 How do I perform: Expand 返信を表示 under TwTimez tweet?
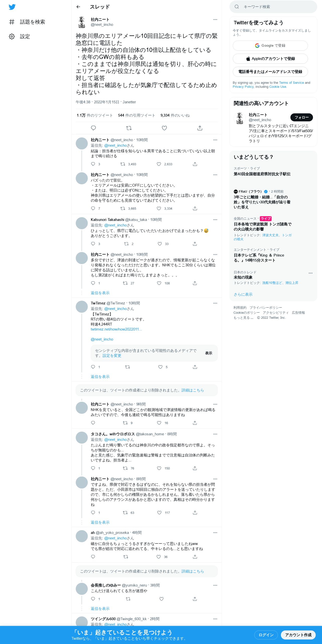click(100, 377)
